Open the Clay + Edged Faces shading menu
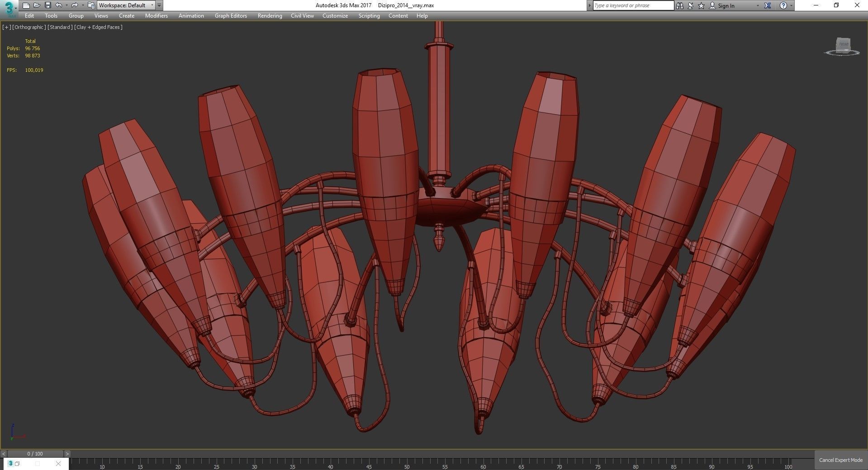Screen dimensions: 868x470 [98, 27]
